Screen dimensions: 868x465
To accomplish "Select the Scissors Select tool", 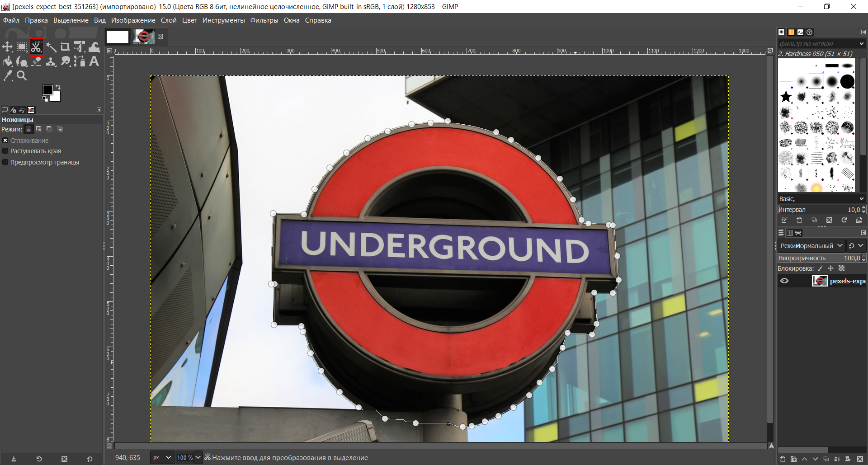I will [x=36, y=47].
